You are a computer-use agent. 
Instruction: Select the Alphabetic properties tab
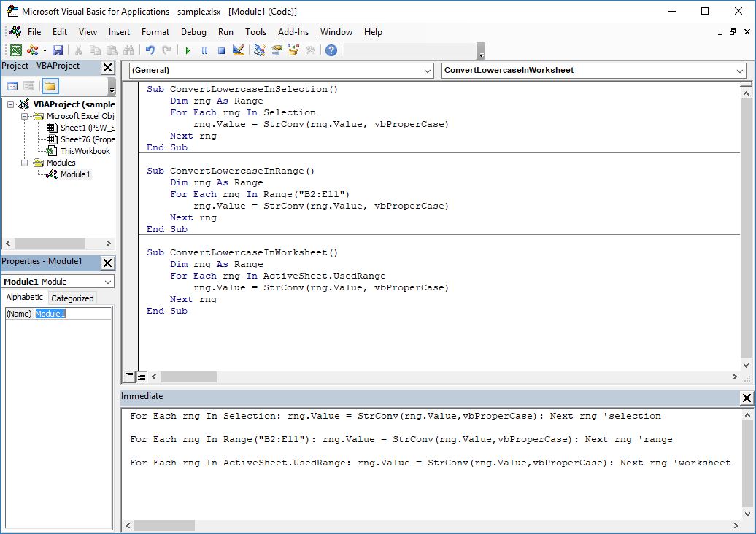(25, 298)
